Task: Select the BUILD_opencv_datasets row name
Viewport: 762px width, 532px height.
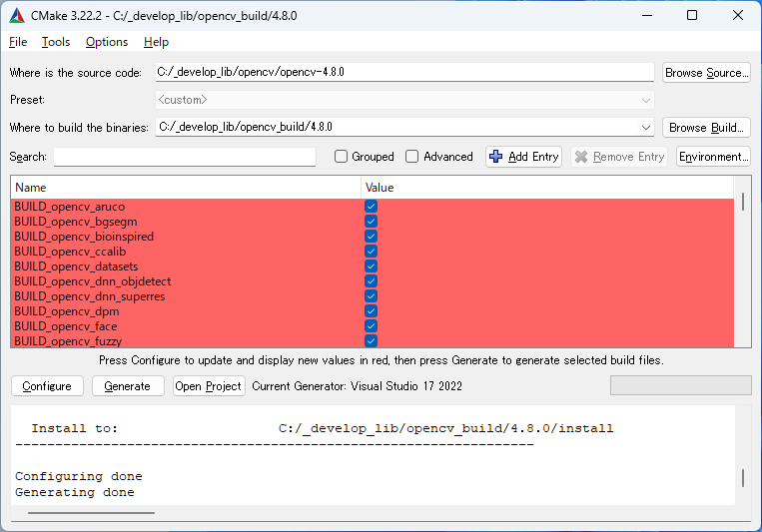Action: [x=76, y=266]
